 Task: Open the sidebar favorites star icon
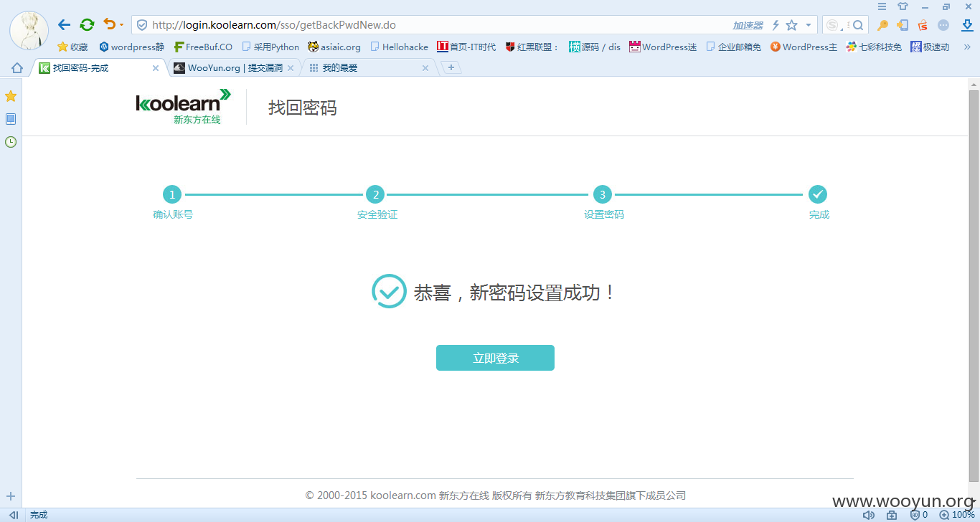(x=11, y=96)
